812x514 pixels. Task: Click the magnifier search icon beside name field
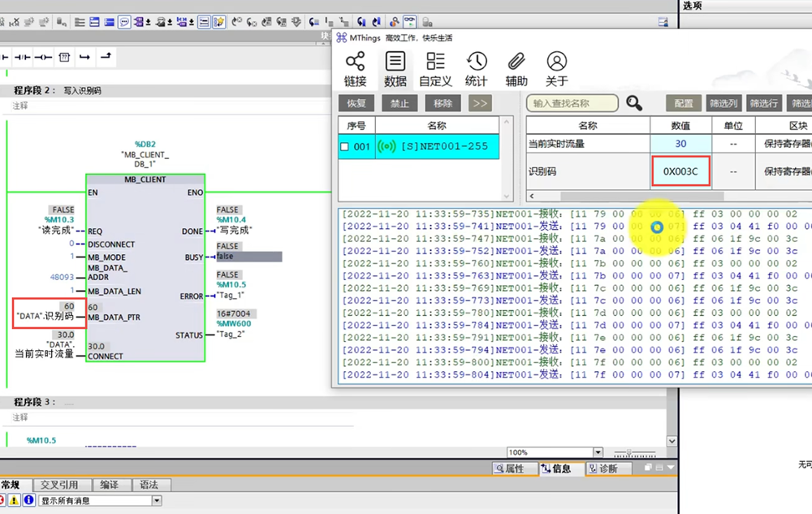(x=634, y=103)
